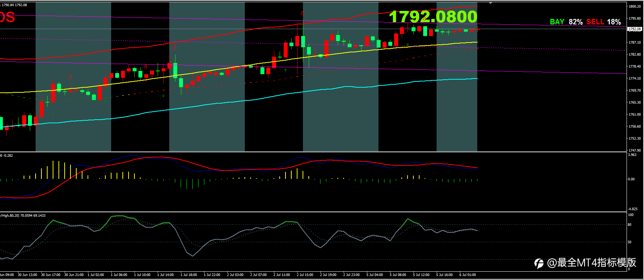This screenshot has width=644, height=280.
Task: Click the 2 Jul 19:00 time axis label
Action: pyautogui.click(x=328, y=275)
